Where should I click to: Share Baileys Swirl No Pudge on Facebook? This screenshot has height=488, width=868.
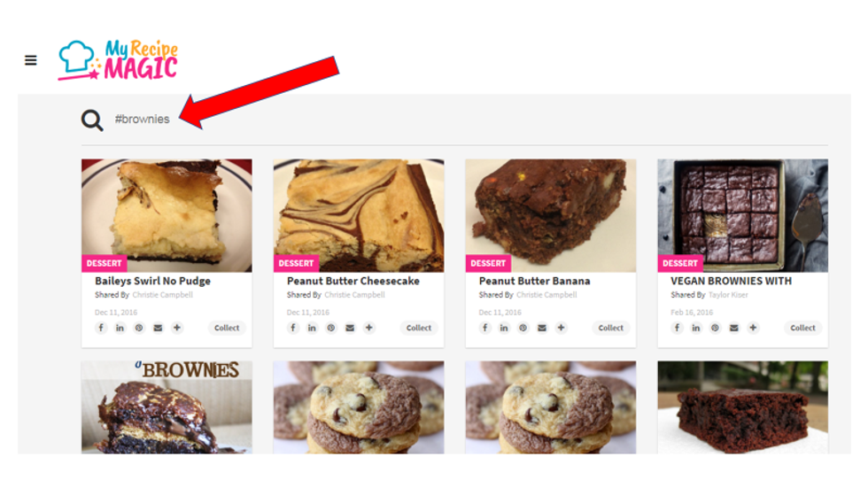click(x=101, y=328)
